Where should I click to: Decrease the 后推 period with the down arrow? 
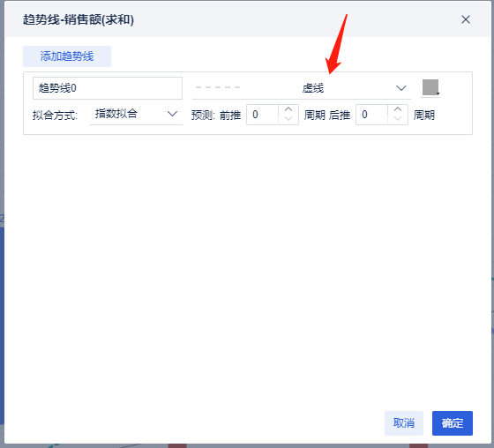[x=398, y=119]
